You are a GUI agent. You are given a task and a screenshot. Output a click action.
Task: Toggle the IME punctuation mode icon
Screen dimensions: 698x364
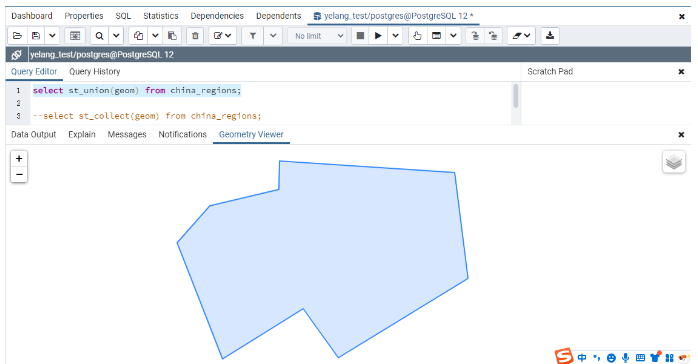[x=597, y=357]
